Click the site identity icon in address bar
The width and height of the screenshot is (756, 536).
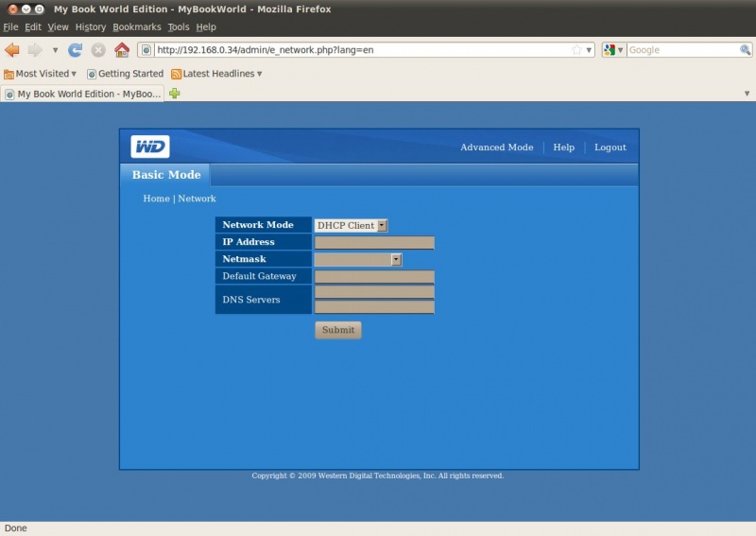tap(146, 50)
